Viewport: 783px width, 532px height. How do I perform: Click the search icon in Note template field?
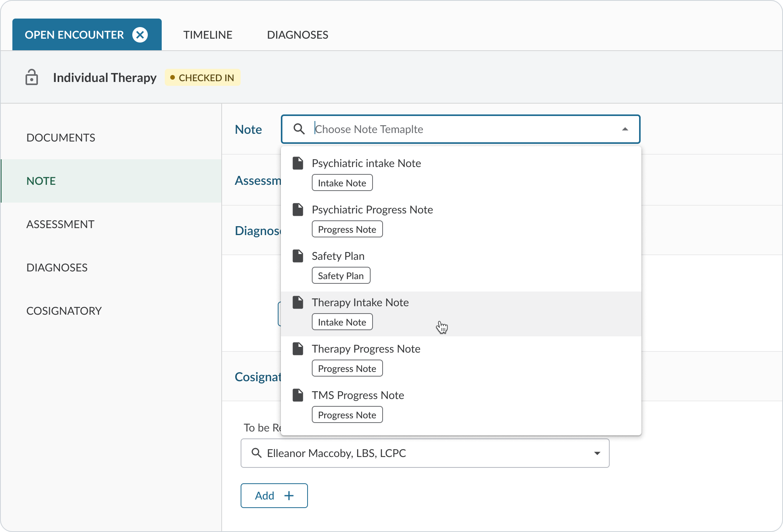tap(299, 129)
